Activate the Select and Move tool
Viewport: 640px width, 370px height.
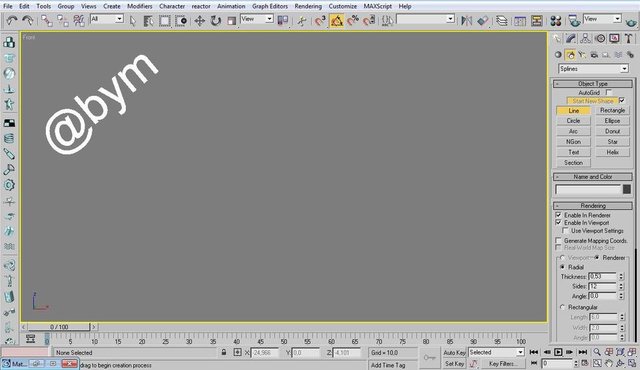199,20
